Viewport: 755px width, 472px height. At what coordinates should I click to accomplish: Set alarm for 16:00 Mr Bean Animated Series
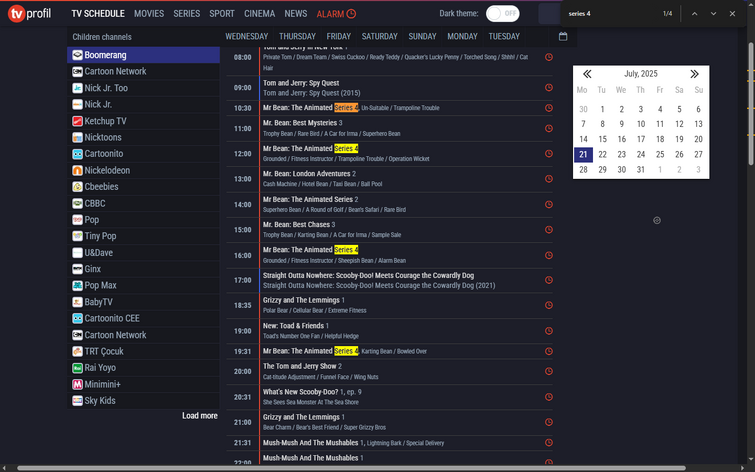tap(548, 255)
